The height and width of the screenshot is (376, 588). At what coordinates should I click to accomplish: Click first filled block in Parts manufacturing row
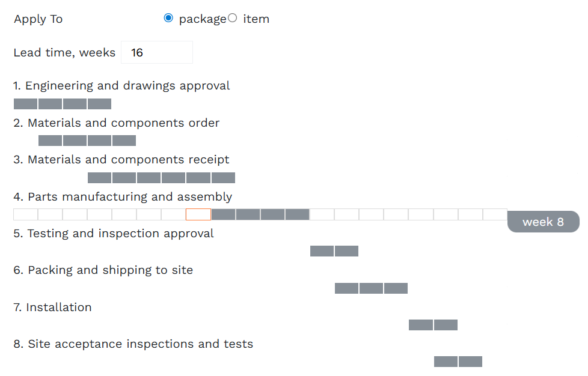[x=223, y=214]
